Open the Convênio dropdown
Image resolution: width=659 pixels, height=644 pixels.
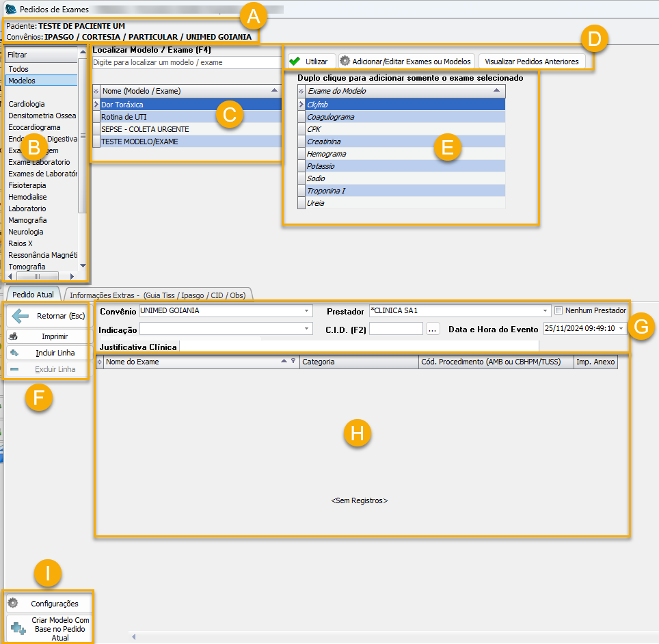307,310
